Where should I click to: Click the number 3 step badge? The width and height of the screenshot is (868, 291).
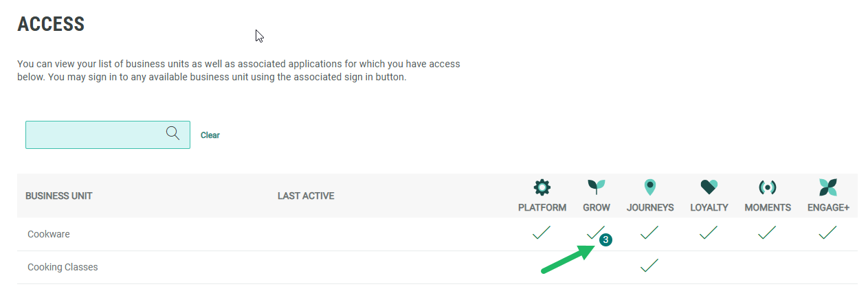click(x=605, y=240)
